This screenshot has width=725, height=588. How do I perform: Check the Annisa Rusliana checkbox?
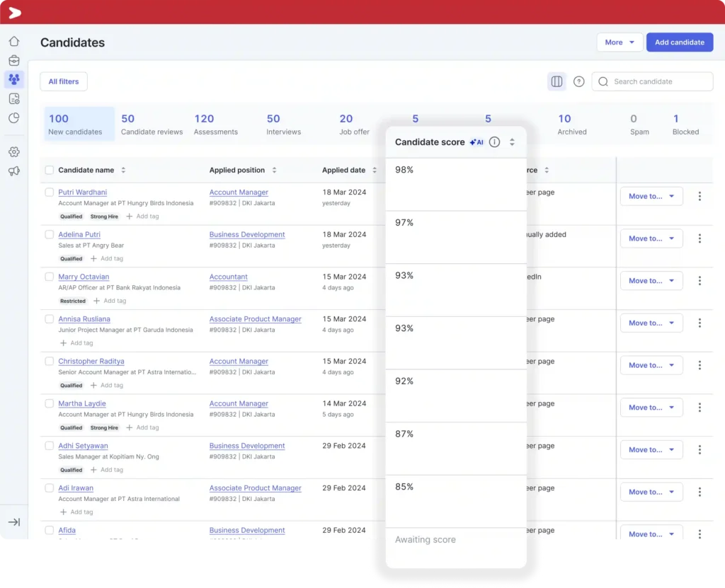50,319
